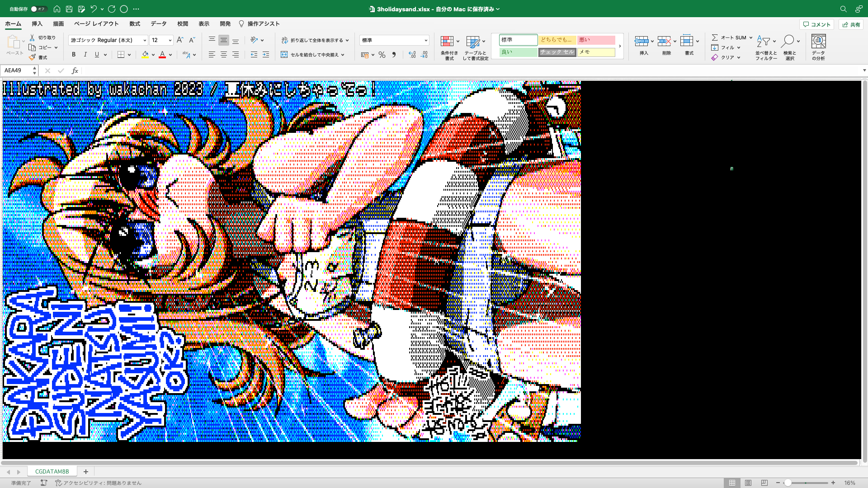868x488 pixels.
Task: Toggle middle vertical alignment
Action: pyautogui.click(x=224, y=40)
